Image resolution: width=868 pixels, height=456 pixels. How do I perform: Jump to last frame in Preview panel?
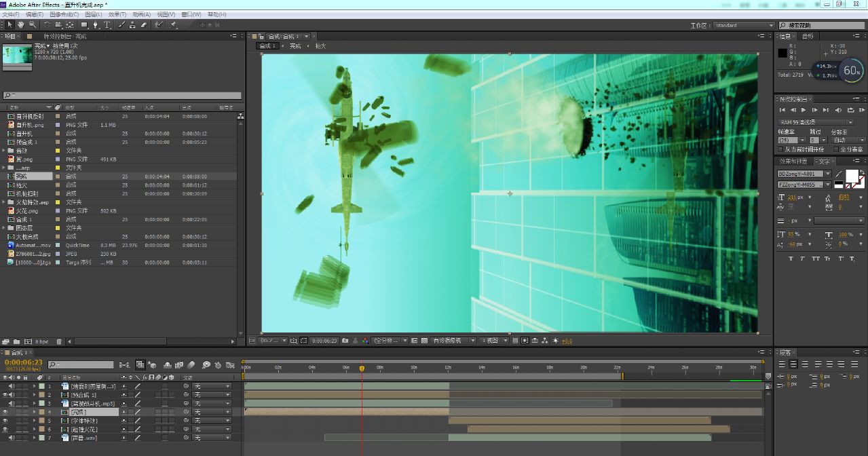click(827, 110)
